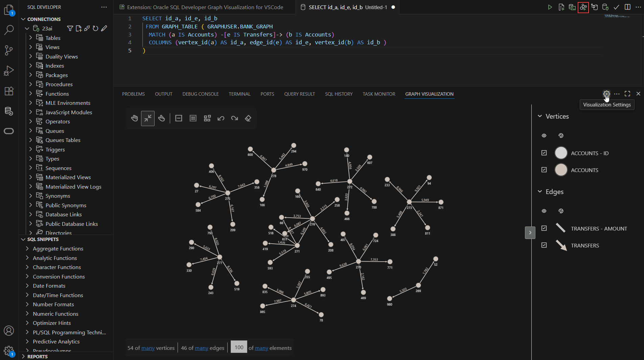Click the eye visibility icon under Vertices
This screenshot has width=644, height=360.
coord(544,136)
